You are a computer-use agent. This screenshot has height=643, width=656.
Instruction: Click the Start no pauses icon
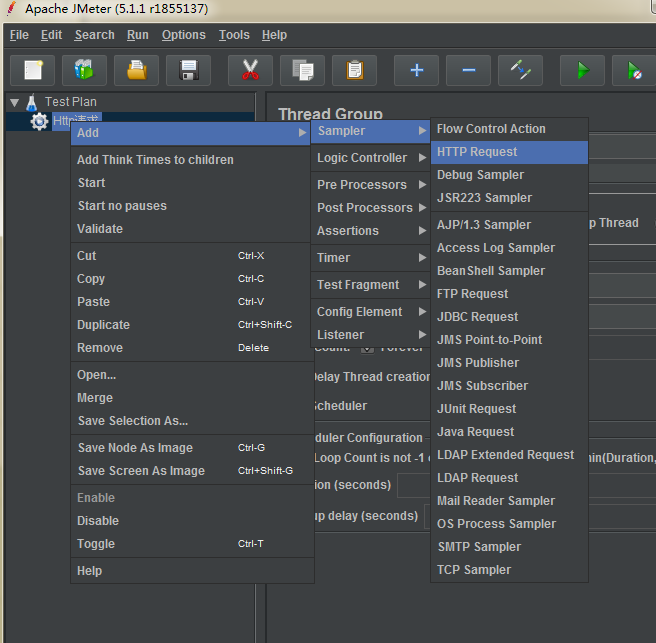[x=634, y=70]
